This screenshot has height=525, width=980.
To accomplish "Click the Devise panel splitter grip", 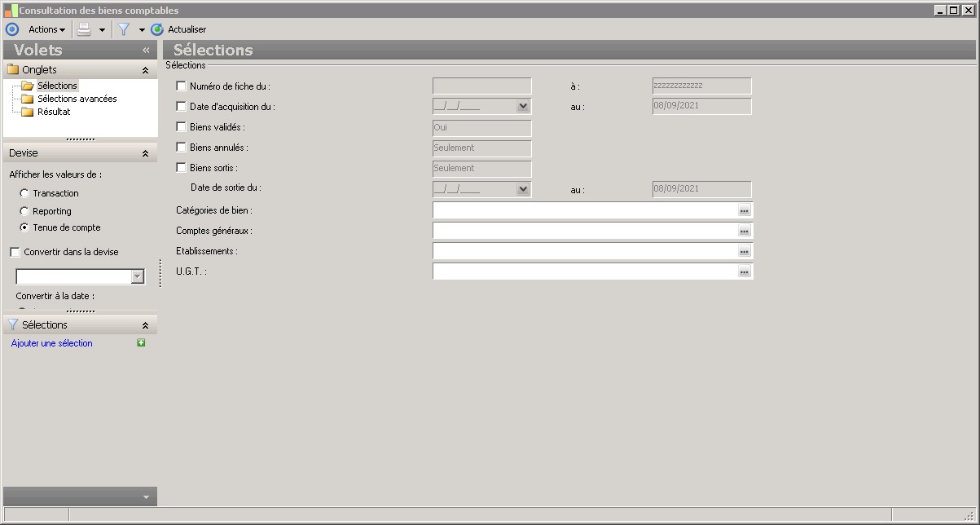I will pyautogui.click(x=80, y=311).
